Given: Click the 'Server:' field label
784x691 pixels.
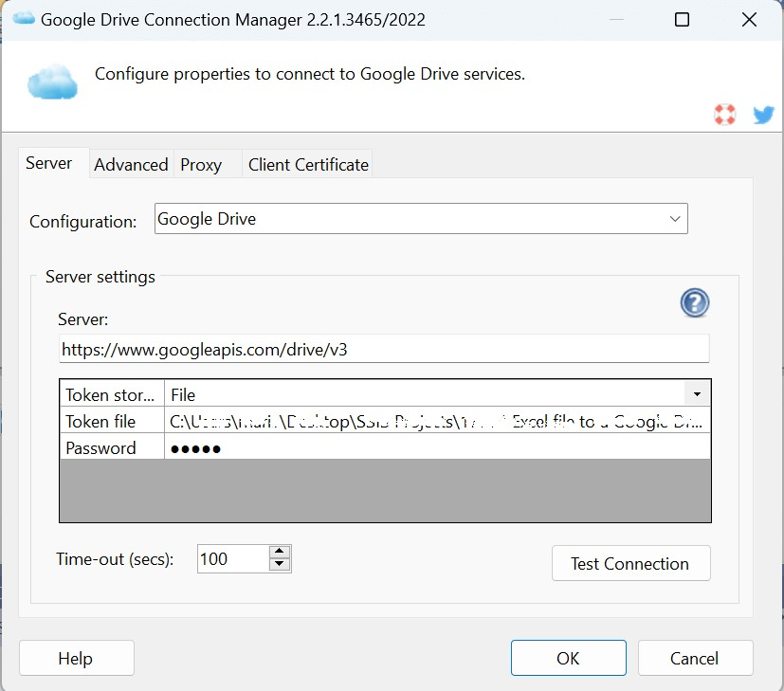Looking at the screenshot, I should click(x=83, y=319).
